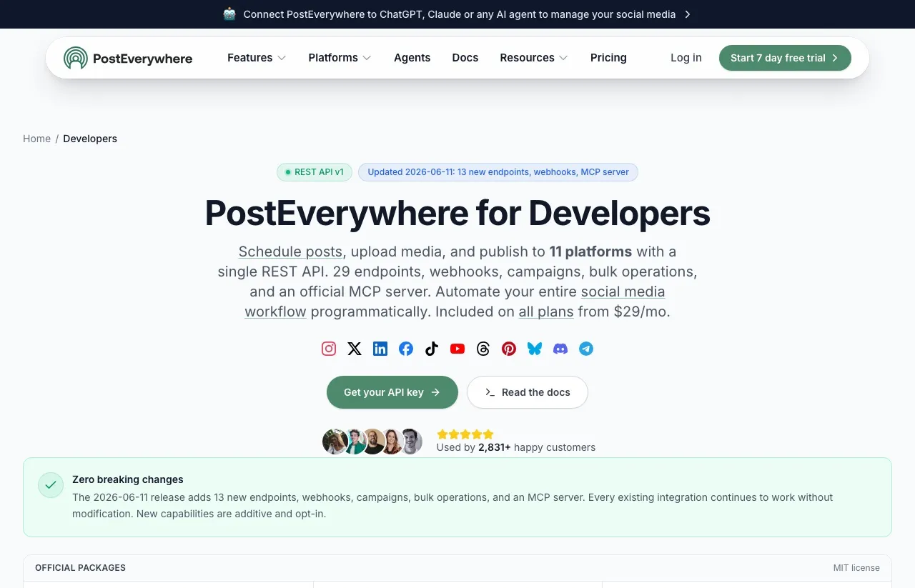This screenshot has width=915, height=588.
Task: Expand the Features dropdown menu
Action: (x=257, y=58)
